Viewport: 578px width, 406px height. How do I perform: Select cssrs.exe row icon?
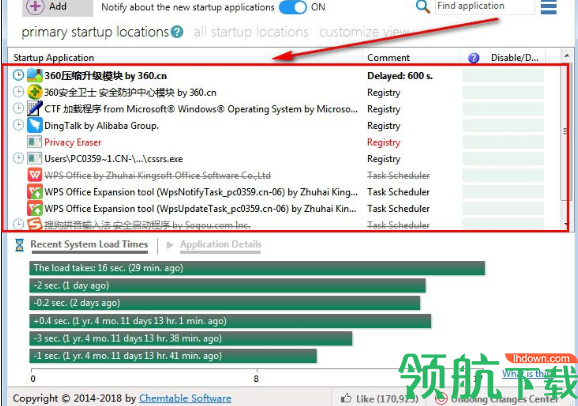point(35,158)
